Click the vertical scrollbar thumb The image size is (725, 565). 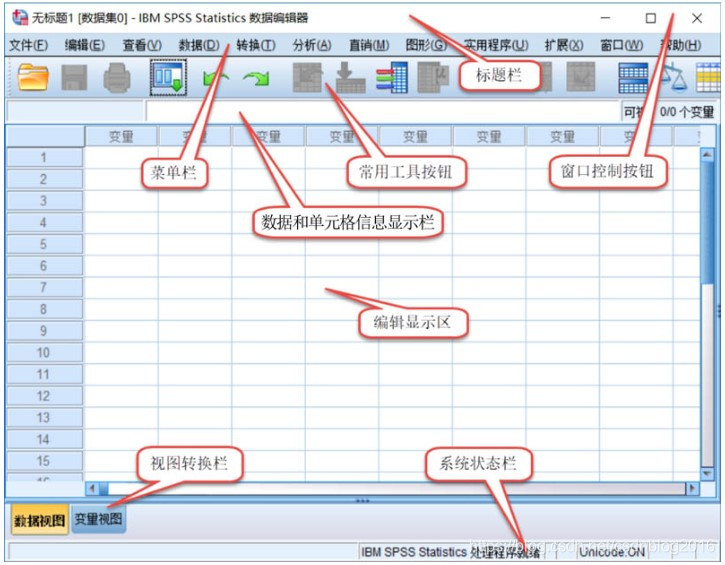coord(707,222)
